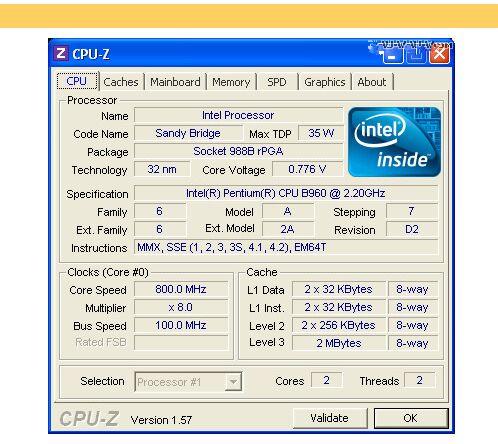Screen dimensions: 498x444
Task: Click the Level 3 size '2 MBytes'
Action: pyautogui.click(x=339, y=343)
